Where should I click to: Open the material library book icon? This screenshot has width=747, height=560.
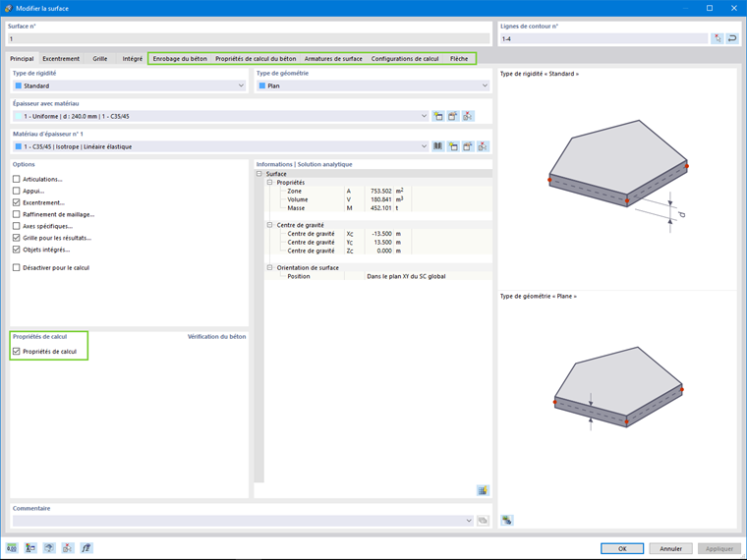[437, 146]
